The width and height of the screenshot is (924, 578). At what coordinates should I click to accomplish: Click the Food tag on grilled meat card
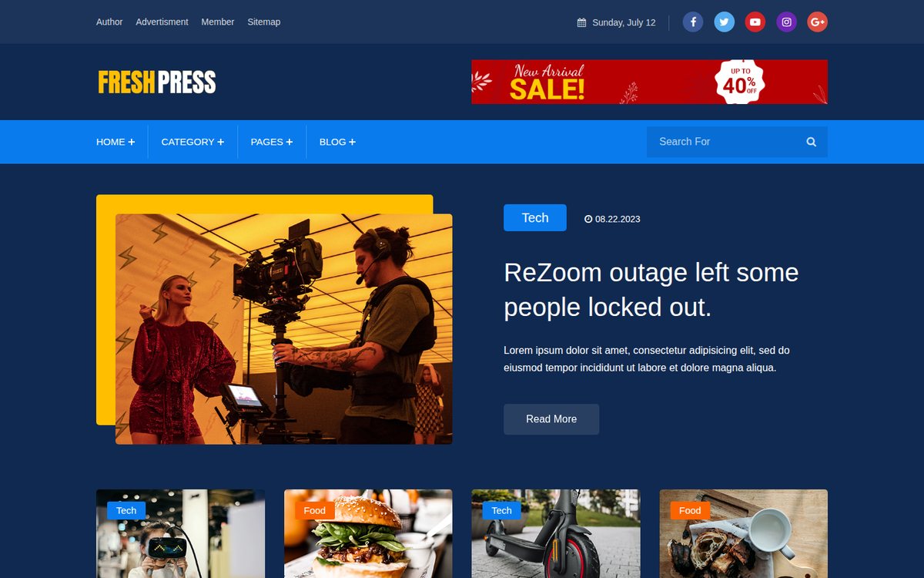tap(690, 510)
